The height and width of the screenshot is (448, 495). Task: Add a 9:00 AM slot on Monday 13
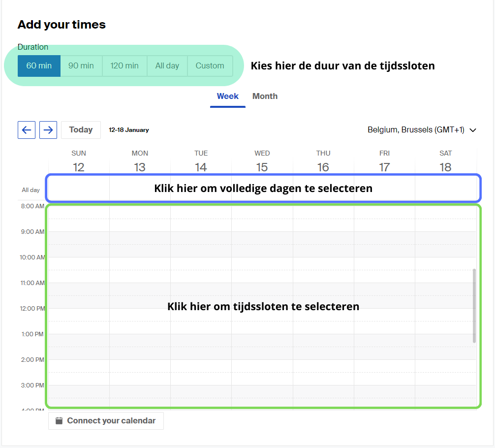tap(140, 244)
